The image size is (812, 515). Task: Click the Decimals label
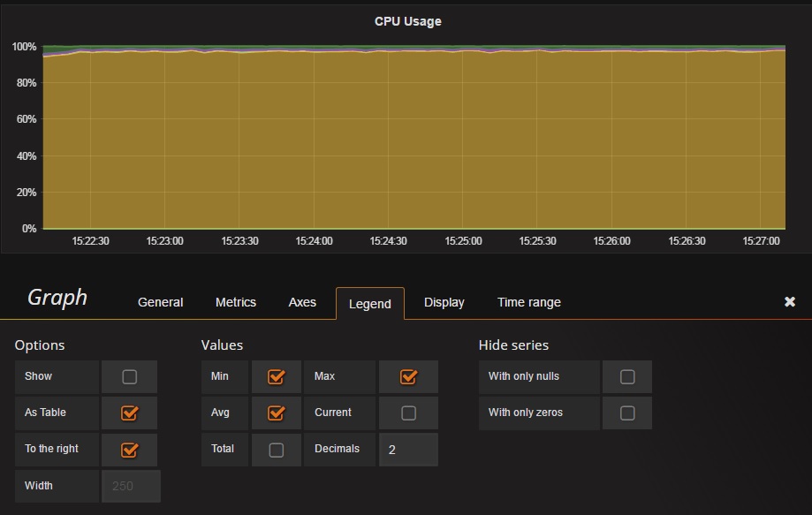[x=338, y=449]
